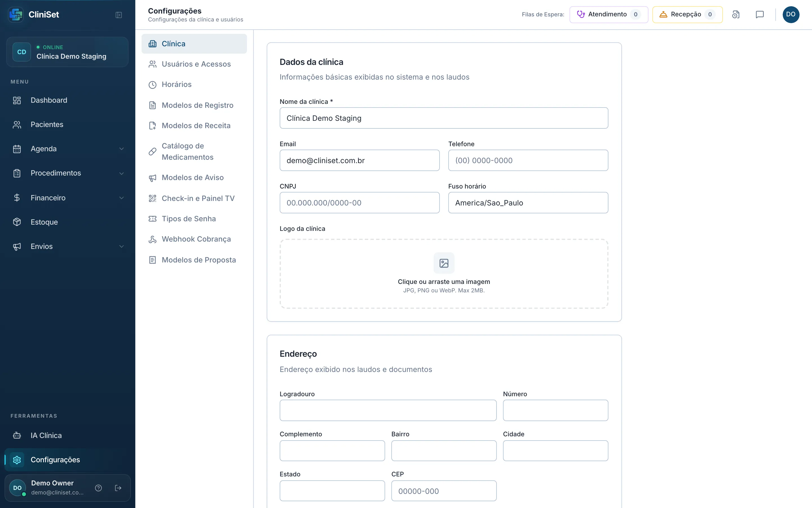Viewport: 812px width, 508px height.
Task: Click the Procedimentos clipboard icon
Action: click(17, 173)
